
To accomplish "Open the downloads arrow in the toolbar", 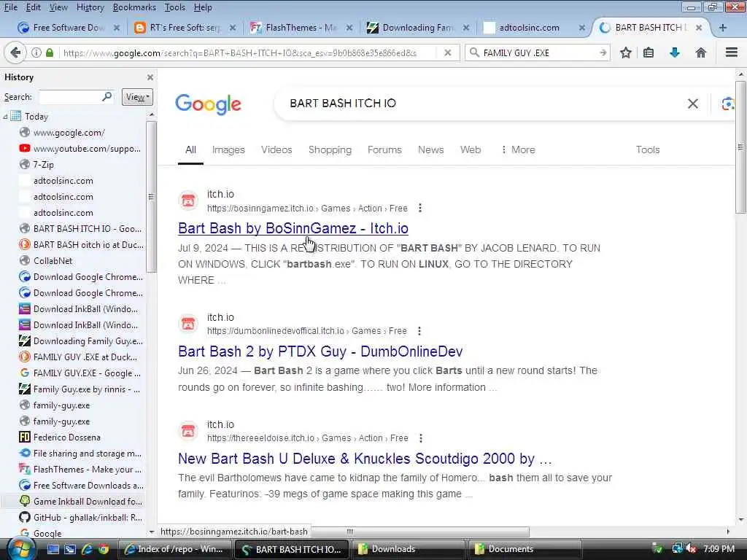I will (x=674, y=52).
